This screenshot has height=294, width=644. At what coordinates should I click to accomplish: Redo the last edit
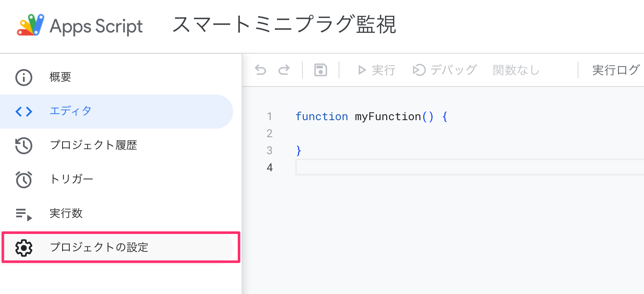click(284, 69)
